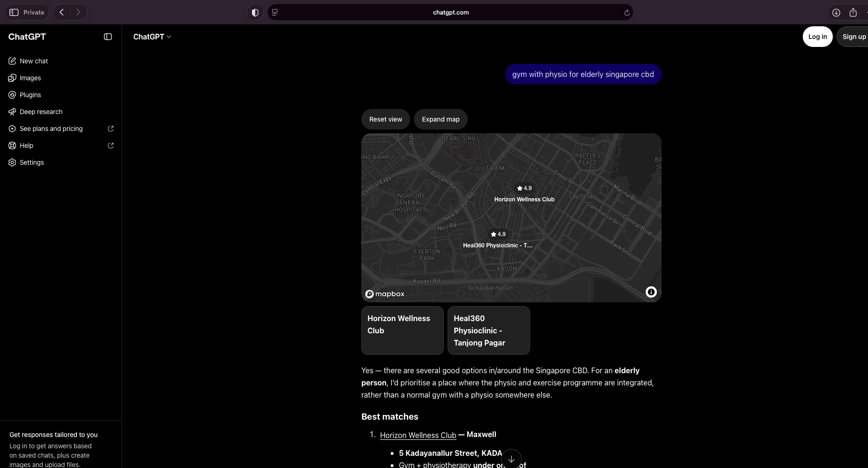This screenshot has width=868, height=468.
Task: Open Images in the sidebar
Action: tap(61, 78)
